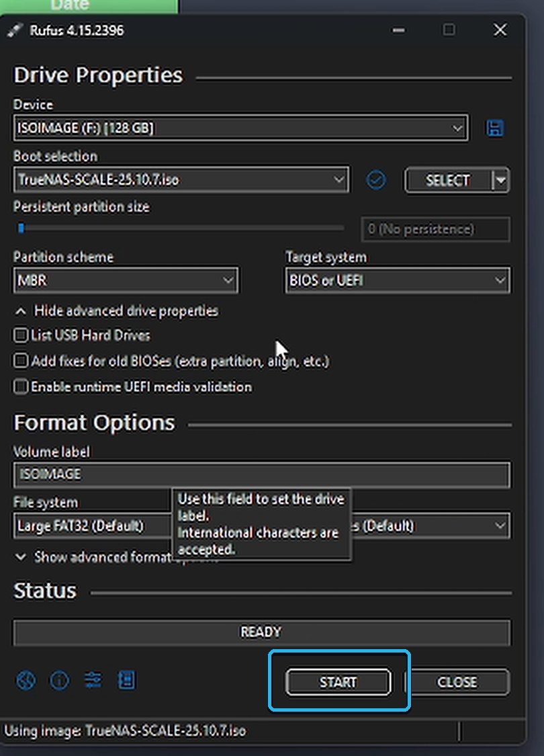Open application settings sliders icon
The image size is (544, 756).
tap(93, 680)
